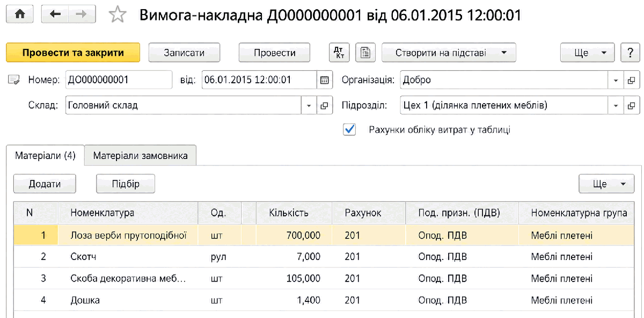644x318 pixels.
Task: Open the Склад record link icon
Action: [324, 106]
